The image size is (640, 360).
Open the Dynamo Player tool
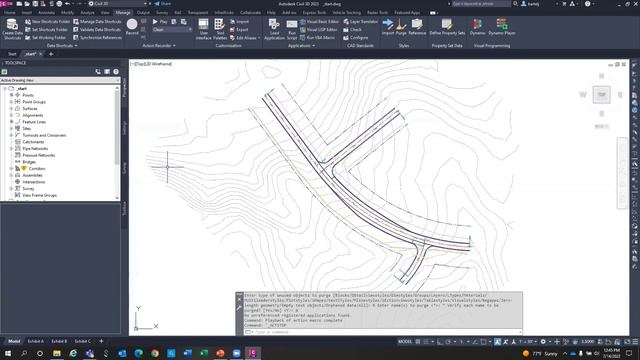click(502, 27)
